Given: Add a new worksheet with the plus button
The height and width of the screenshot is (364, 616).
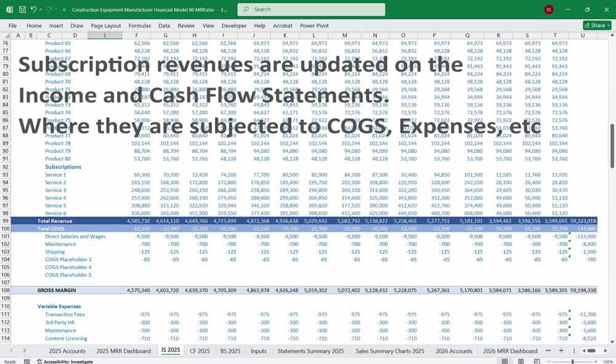Looking at the screenshot, I should point(561,350).
